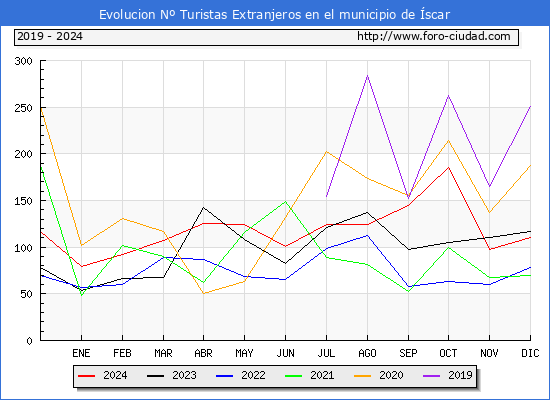The image size is (550, 400).
Task: Click the FEB month axis label
Action: tap(122, 353)
